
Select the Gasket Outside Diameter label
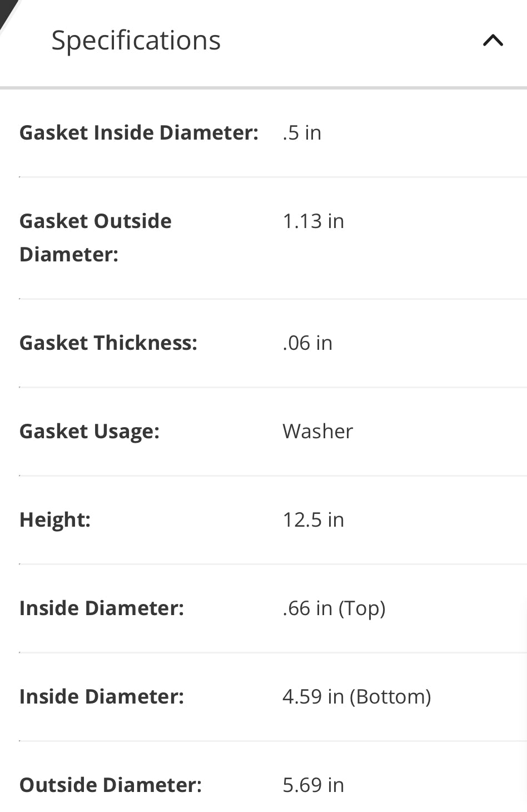pyautogui.click(x=96, y=237)
